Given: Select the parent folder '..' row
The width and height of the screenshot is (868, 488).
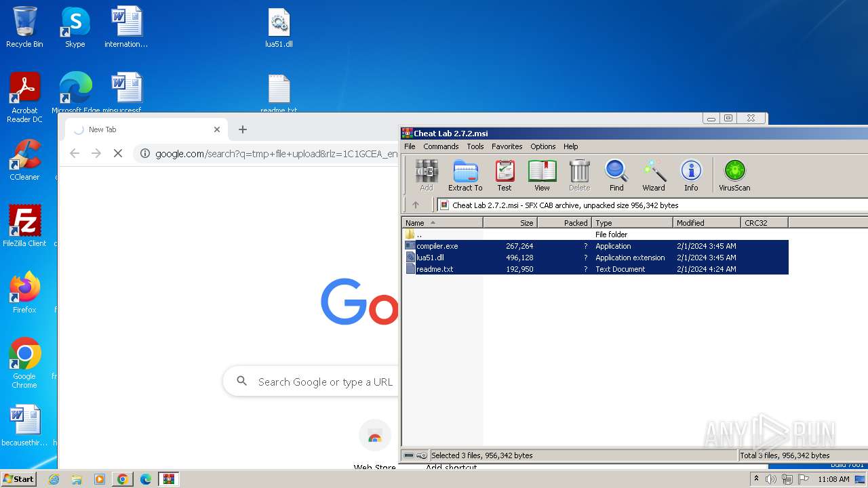Looking at the screenshot, I should [x=595, y=235].
